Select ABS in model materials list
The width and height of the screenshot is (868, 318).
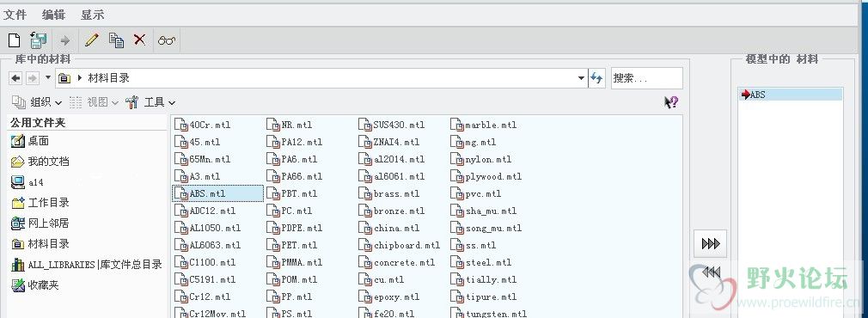[791, 95]
